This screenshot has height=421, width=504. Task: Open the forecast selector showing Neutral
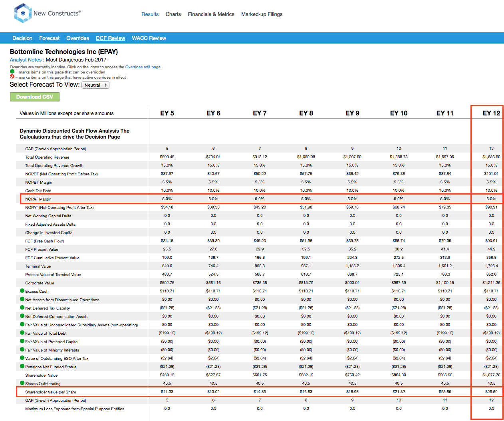click(95, 85)
